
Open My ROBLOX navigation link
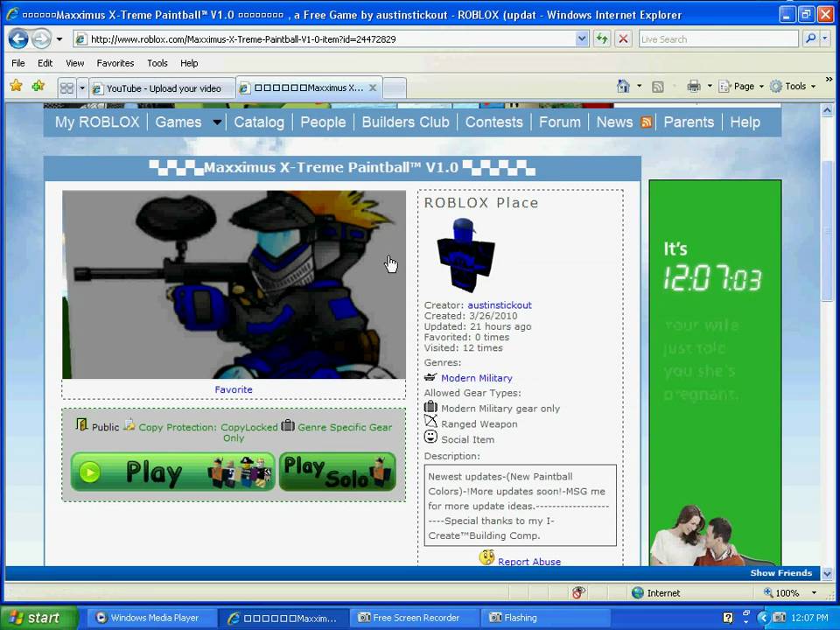click(97, 122)
